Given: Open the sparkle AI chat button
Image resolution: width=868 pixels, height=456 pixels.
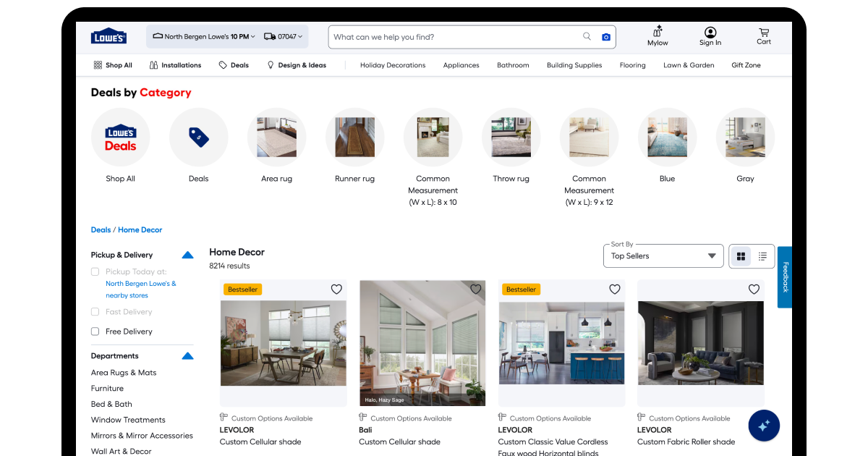Looking at the screenshot, I should click(x=764, y=426).
